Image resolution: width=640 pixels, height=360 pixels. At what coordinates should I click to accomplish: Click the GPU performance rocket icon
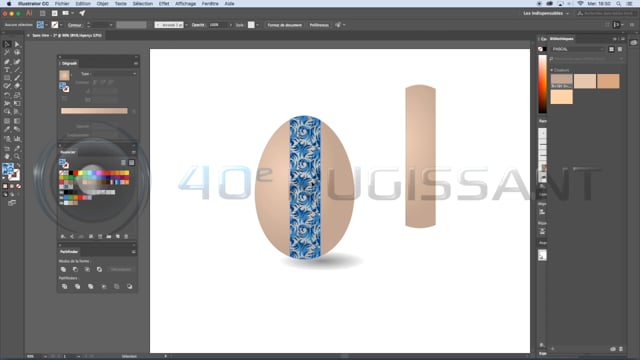coord(82,13)
